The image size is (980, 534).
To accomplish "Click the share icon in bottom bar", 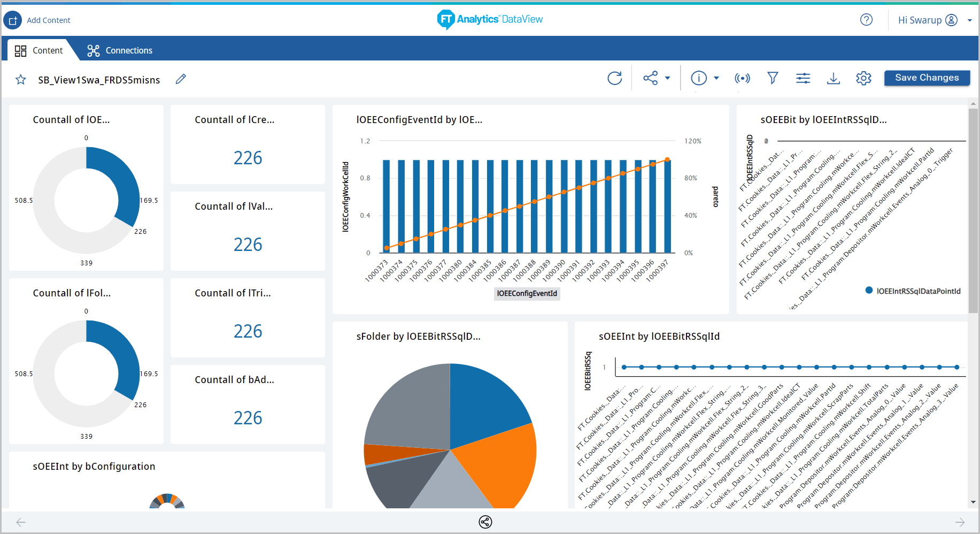I will [485, 522].
